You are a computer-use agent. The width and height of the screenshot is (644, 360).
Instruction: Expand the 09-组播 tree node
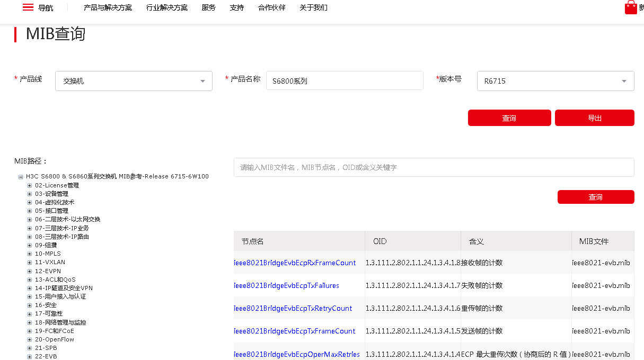click(30, 245)
